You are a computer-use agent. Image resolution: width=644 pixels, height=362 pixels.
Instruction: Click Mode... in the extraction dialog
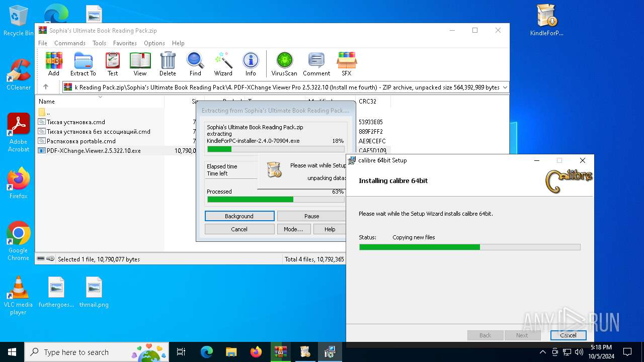293,229
